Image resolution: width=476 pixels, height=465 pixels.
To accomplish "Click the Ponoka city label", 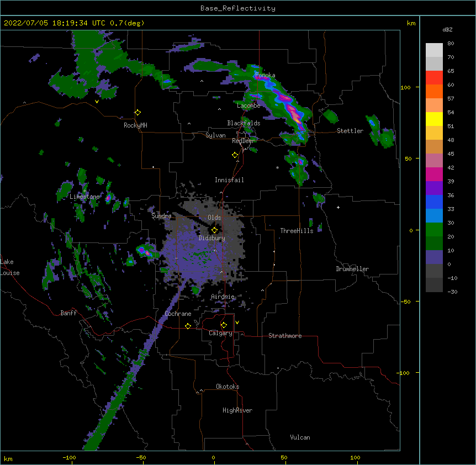I will pyautogui.click(x=265, y=75).
